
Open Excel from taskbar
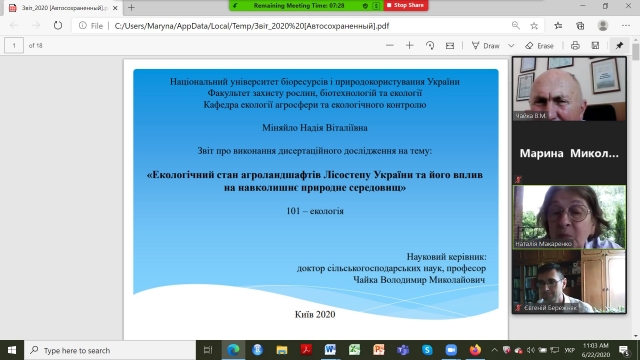(x=354, y=350)
